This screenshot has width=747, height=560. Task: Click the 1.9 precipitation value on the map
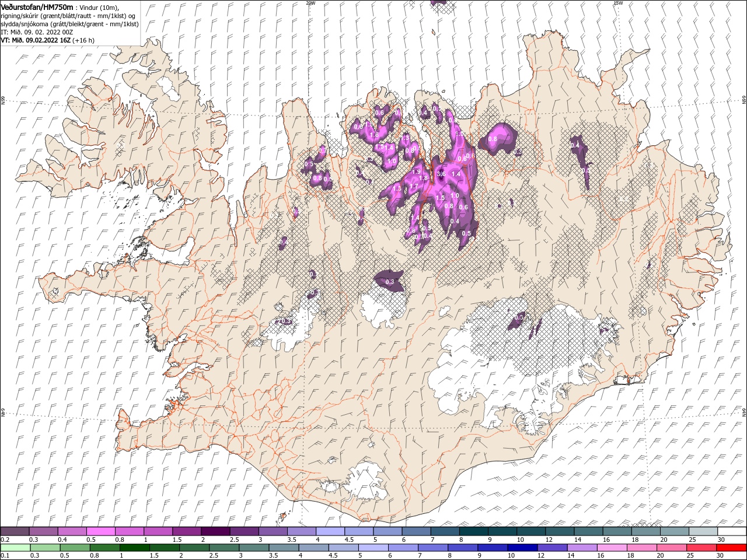point(417,172)
